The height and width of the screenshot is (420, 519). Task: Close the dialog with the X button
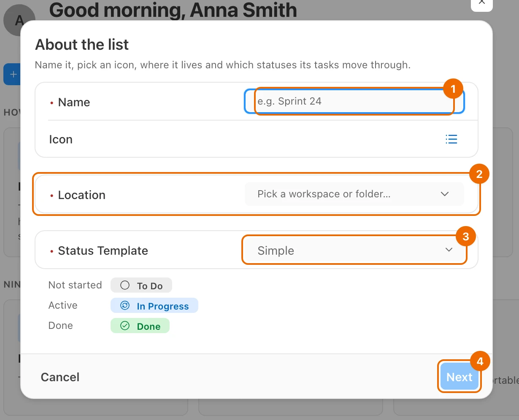482,3
